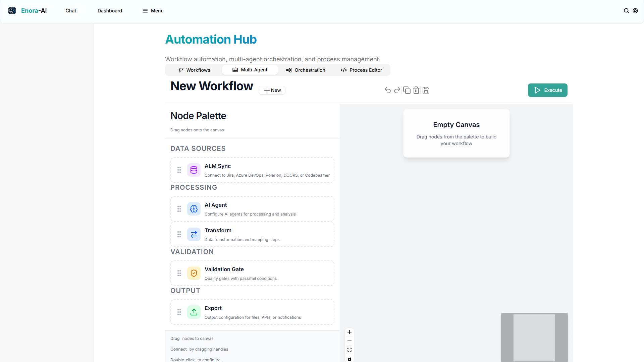Execute the workflow

coord(547,90)
